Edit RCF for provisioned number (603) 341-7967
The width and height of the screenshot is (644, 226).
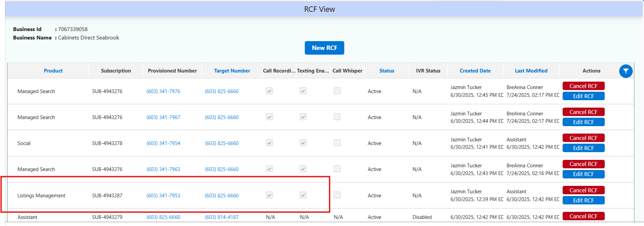[x=583, y=122]
